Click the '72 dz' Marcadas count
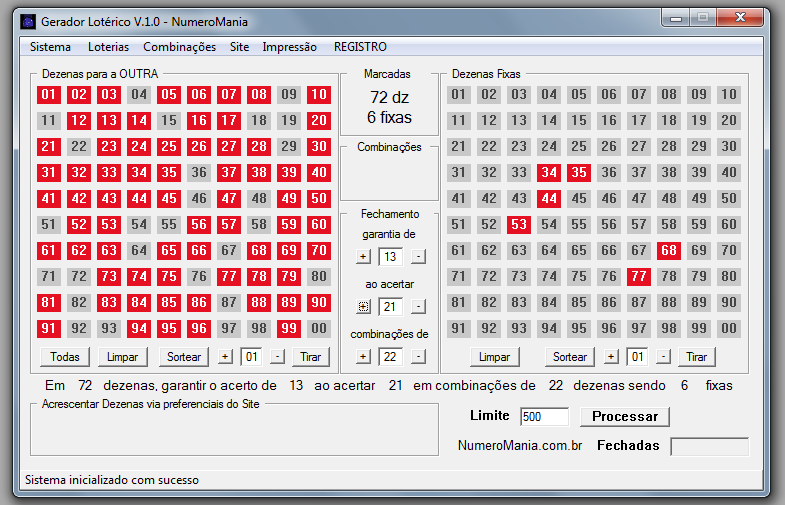Viewport: 785px width, 505px height. [389, 97]
